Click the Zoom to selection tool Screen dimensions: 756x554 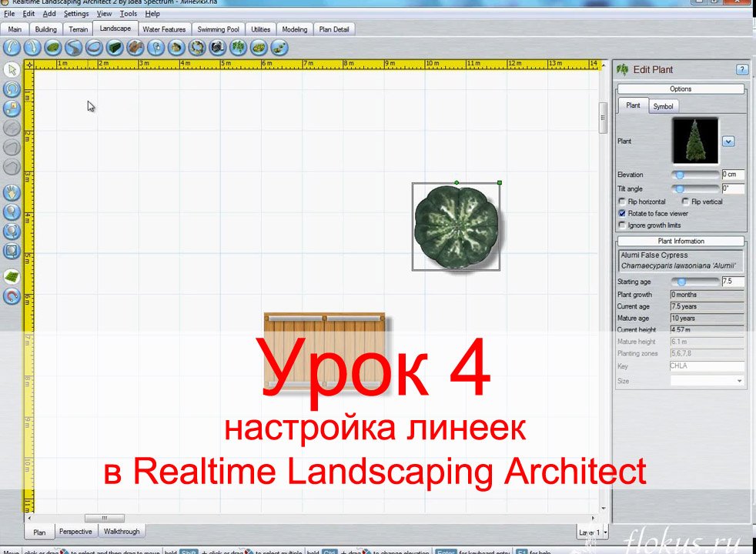coord(12,232)
